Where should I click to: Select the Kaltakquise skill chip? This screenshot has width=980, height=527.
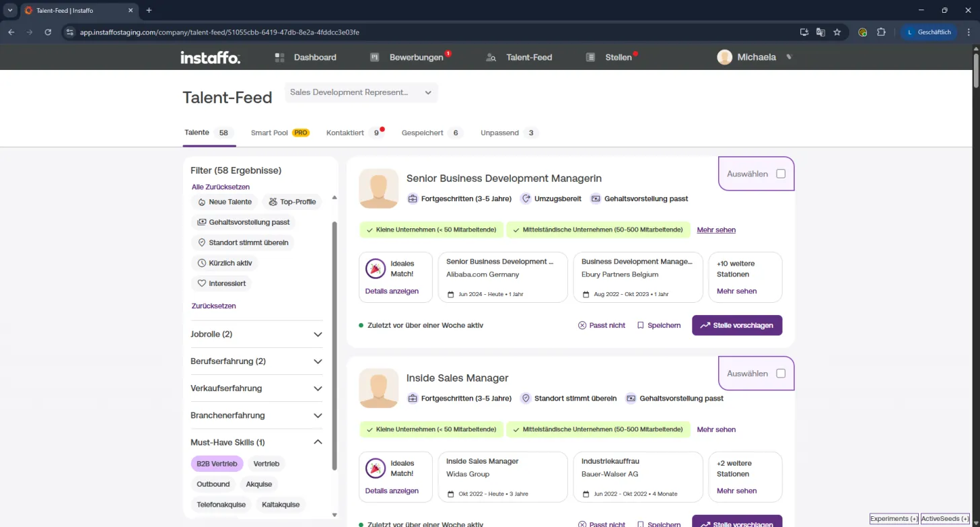(x=281, y=504)
